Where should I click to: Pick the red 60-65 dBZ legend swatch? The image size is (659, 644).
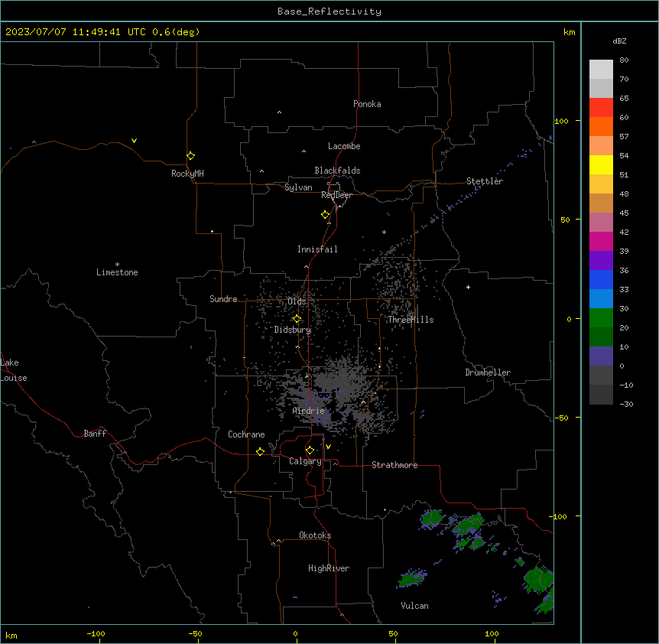tap(601, 108)
